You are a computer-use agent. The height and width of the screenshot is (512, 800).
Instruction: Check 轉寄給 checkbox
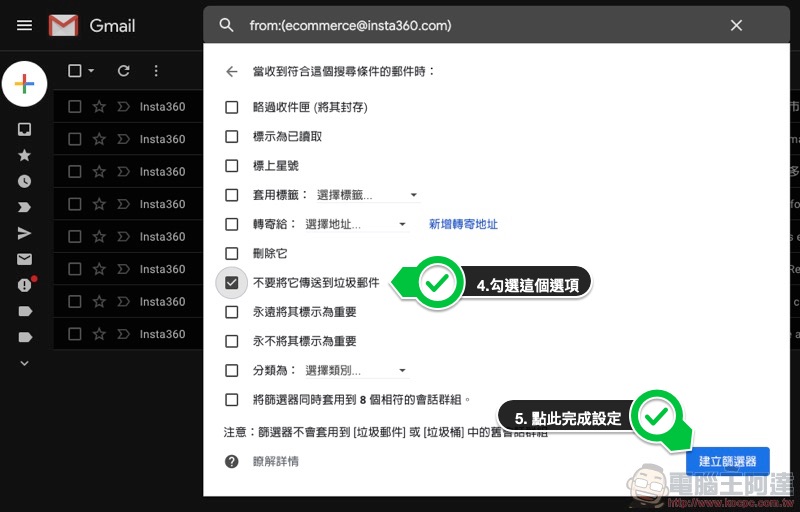pyautogui.click(x=232, y=224)
